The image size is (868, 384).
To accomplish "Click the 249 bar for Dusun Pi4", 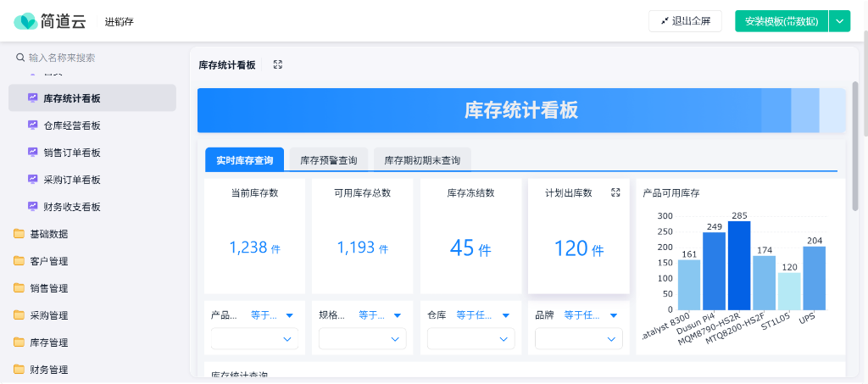I will [x=714, y=271].
